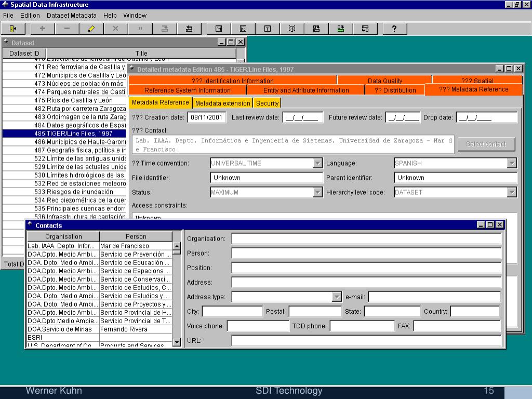The width and height of the screenshot is (532, 399).
Task: Click the Dc document toolbar icon
Action: pos(243,29)
